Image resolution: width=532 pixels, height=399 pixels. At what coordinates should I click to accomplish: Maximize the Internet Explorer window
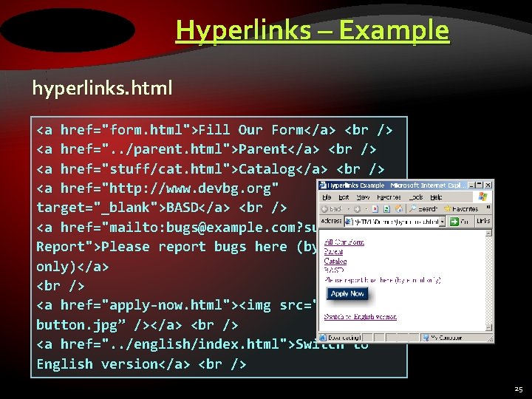pyautogui.click(x=479, y=185)
